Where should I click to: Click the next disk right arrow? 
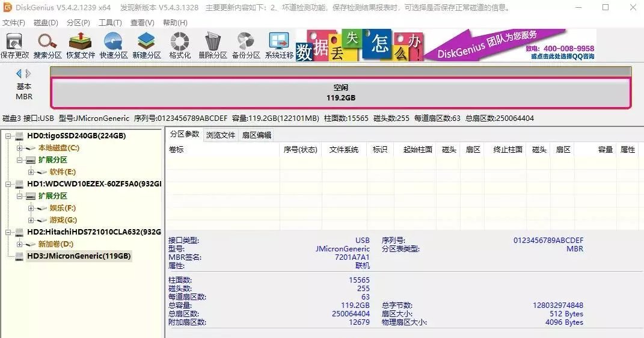pos(28,73)
